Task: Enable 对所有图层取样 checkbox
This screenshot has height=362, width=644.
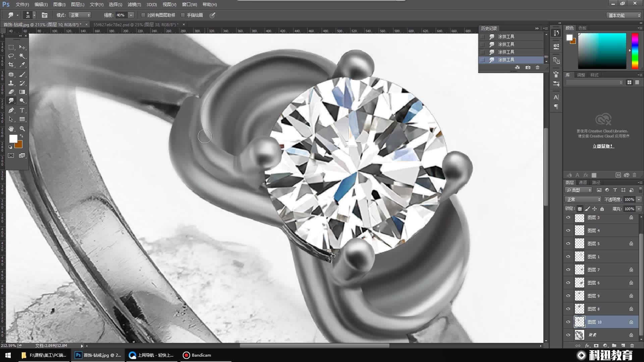Action: click(143, 15)
